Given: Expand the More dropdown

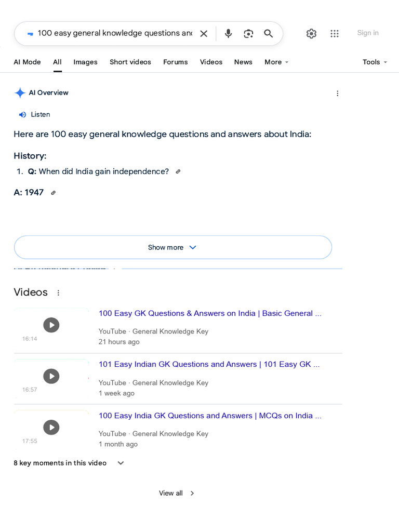Looking at the screenshot, I should 276,62.
